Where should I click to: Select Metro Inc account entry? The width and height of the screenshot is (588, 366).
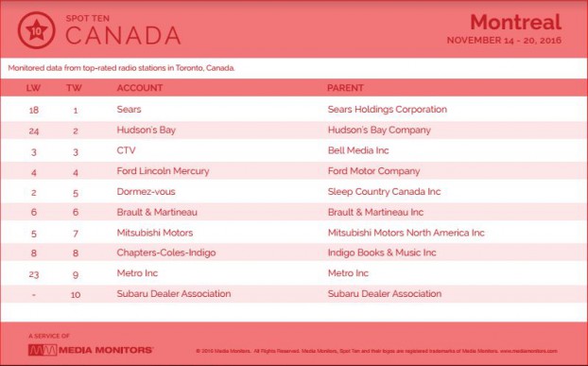tap(137, 273)
